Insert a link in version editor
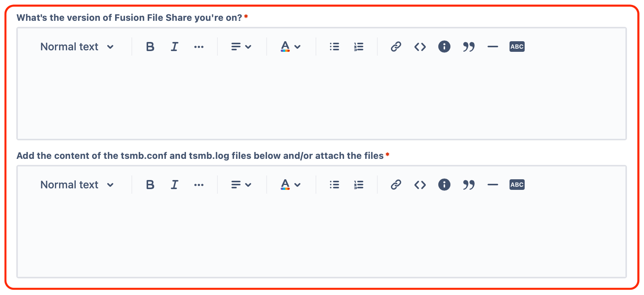The height and width of the screenshot is (295, 644). coord(396,47)
